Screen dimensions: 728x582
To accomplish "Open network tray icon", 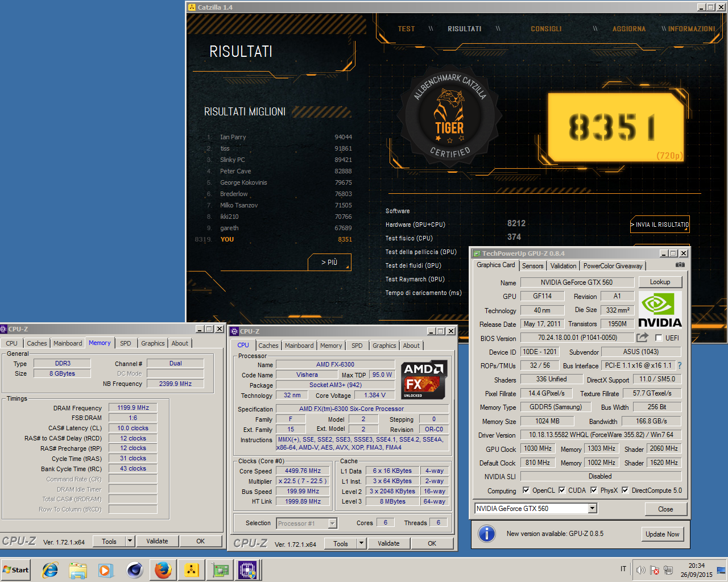I will pos(668,570).
